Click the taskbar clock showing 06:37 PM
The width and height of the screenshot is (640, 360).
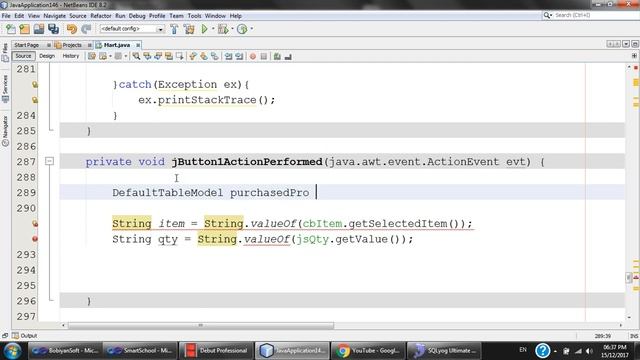[x=615, y=351]
